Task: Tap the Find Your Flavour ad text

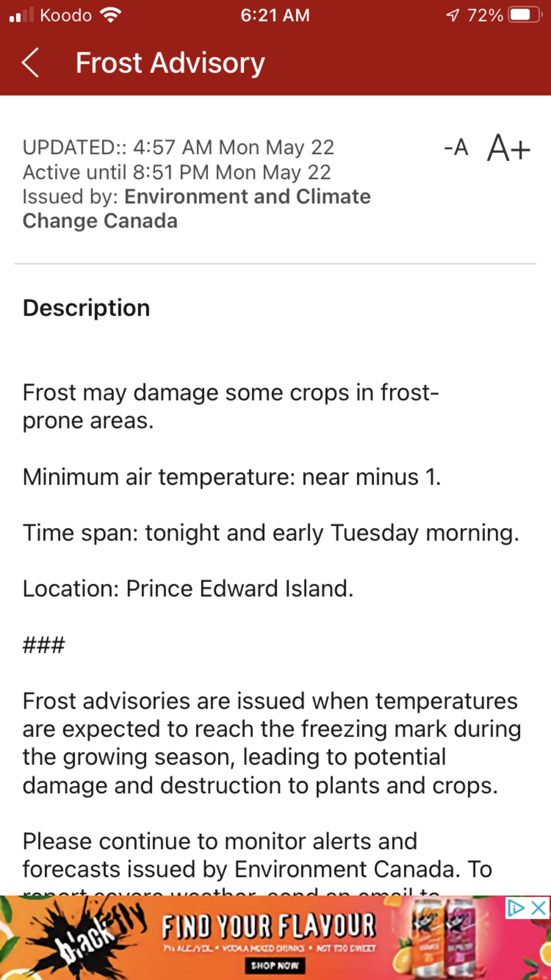Action: click(269, 926)
